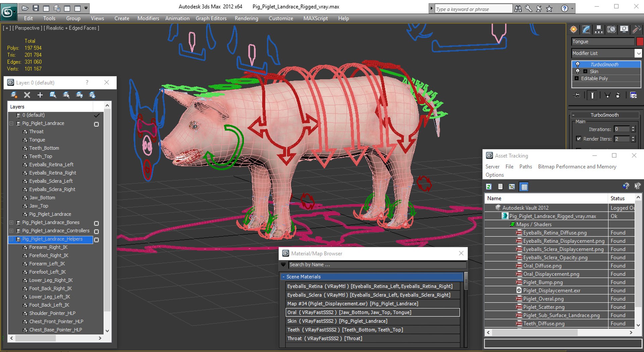
Task: Collapse the Pig_Piglet_Landrace_Helpers layer
Action: coord(11,239)
